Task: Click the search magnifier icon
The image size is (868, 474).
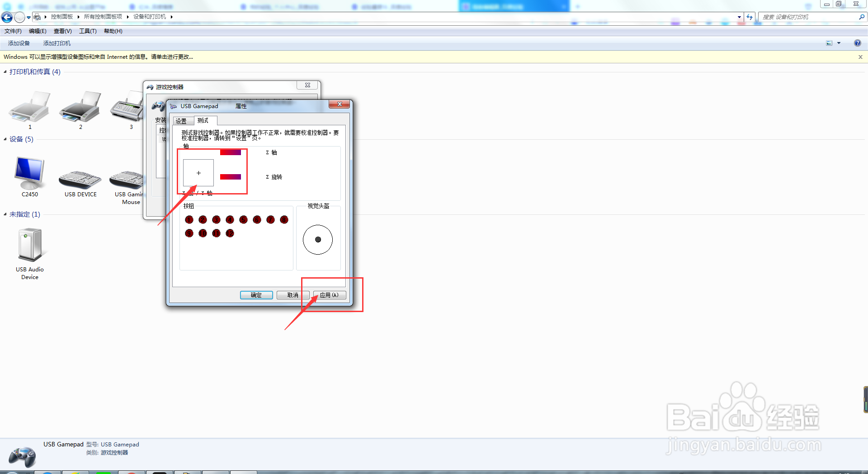Action: coord(862,17)
